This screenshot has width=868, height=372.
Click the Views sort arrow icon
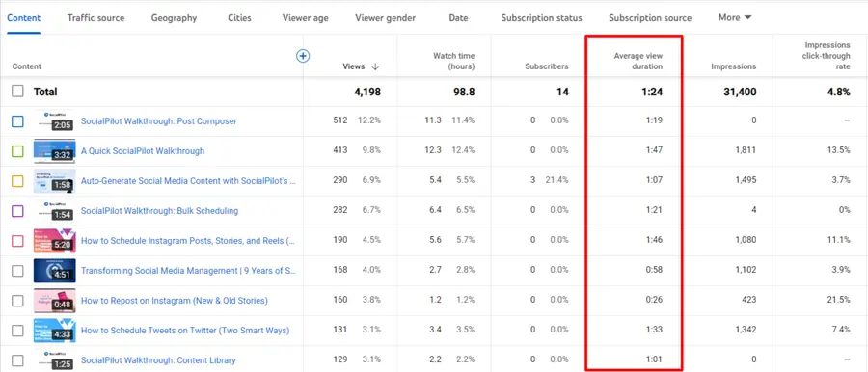(x=375, y=66)
